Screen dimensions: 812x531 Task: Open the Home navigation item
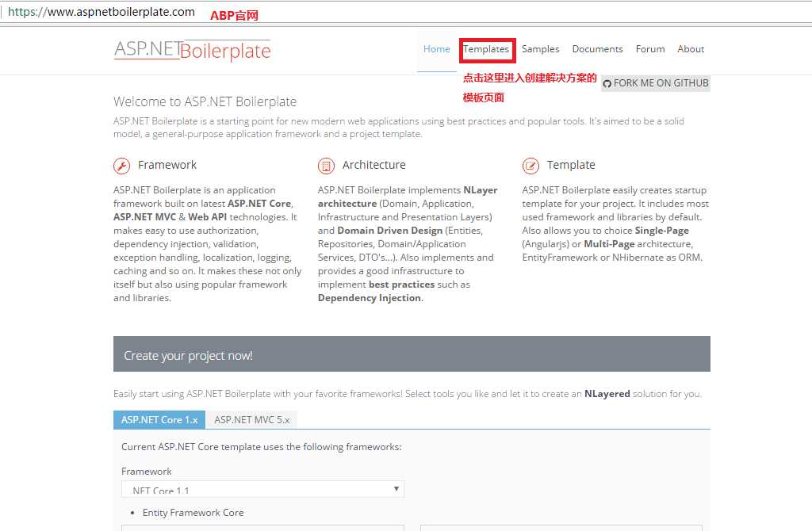(x=437, y=49)
